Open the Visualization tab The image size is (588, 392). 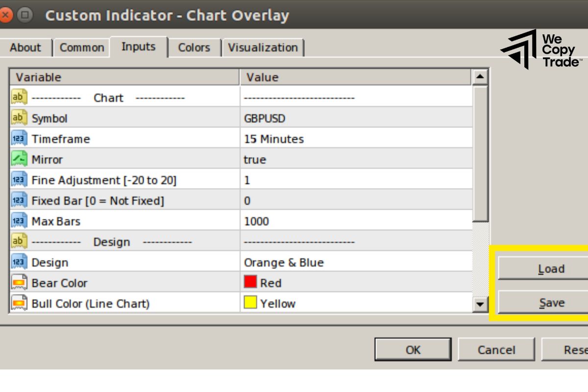click(x=264, y=47)
